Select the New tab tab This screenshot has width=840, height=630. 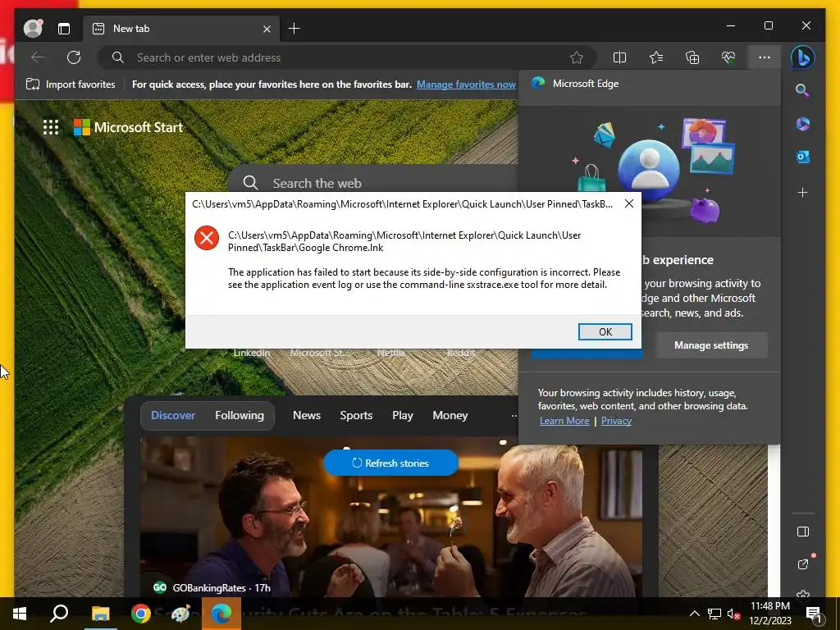click(181, 29)
